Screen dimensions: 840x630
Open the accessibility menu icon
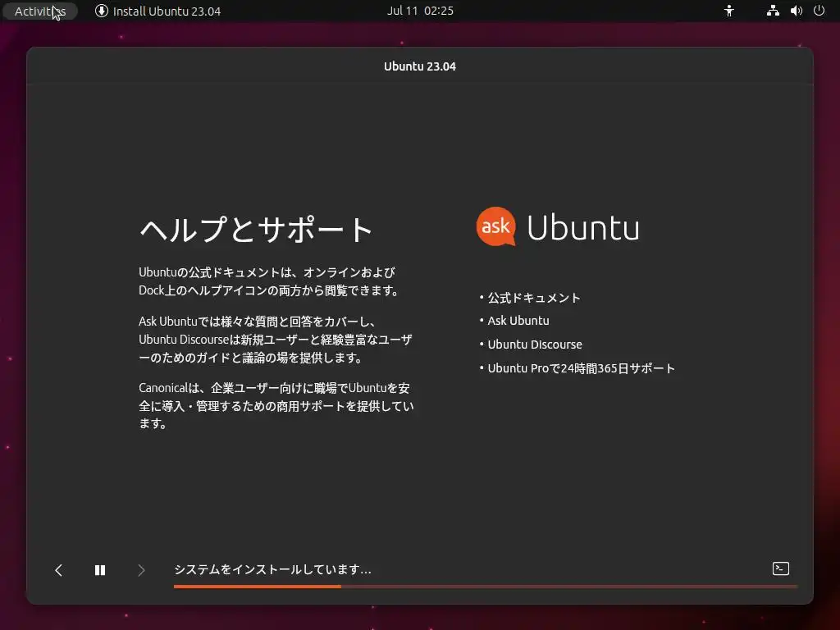coord(729,11)
